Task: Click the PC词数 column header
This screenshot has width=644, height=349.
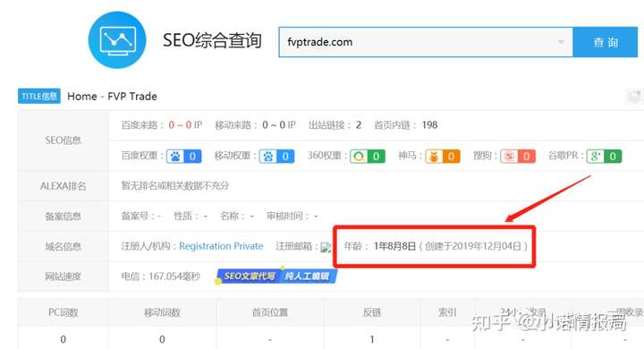Action: click(63, 312)
